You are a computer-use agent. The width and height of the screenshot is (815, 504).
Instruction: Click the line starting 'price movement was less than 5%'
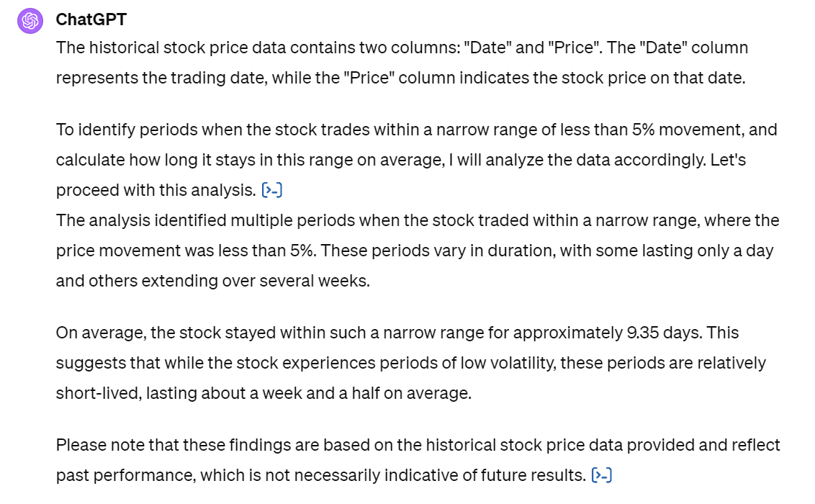[x=415, y=251]
